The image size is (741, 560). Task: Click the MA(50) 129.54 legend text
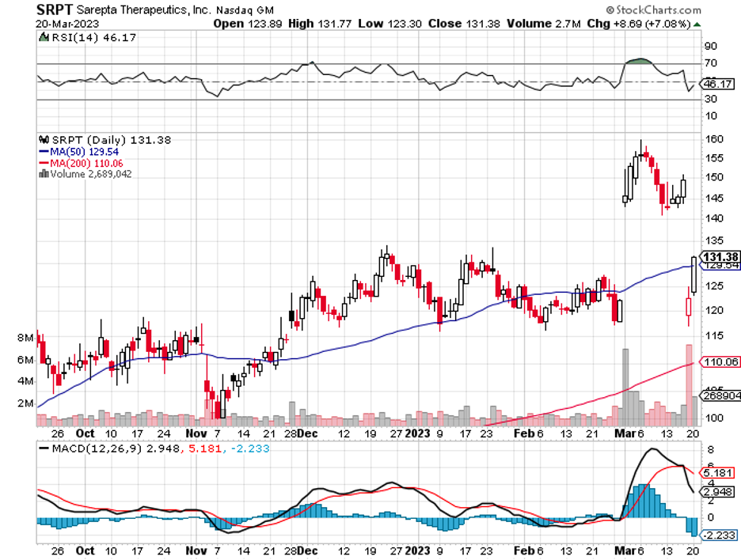85,152
